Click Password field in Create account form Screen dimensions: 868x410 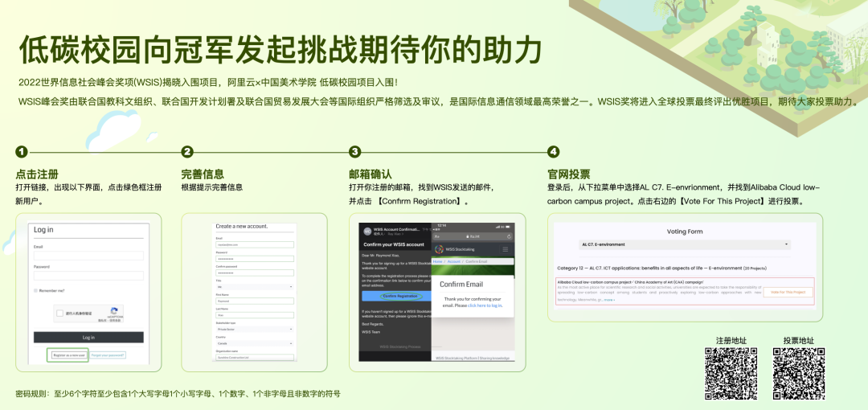255,259
